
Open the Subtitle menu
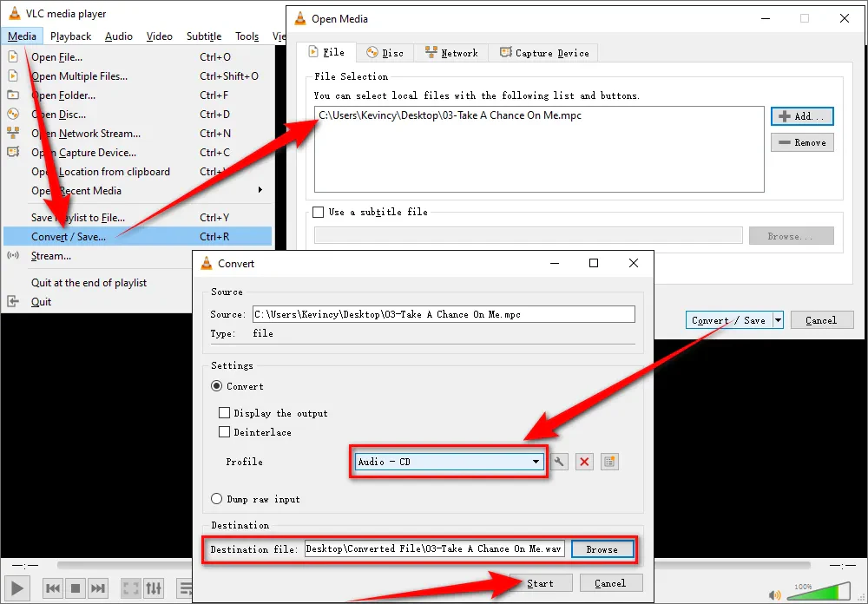204,36
